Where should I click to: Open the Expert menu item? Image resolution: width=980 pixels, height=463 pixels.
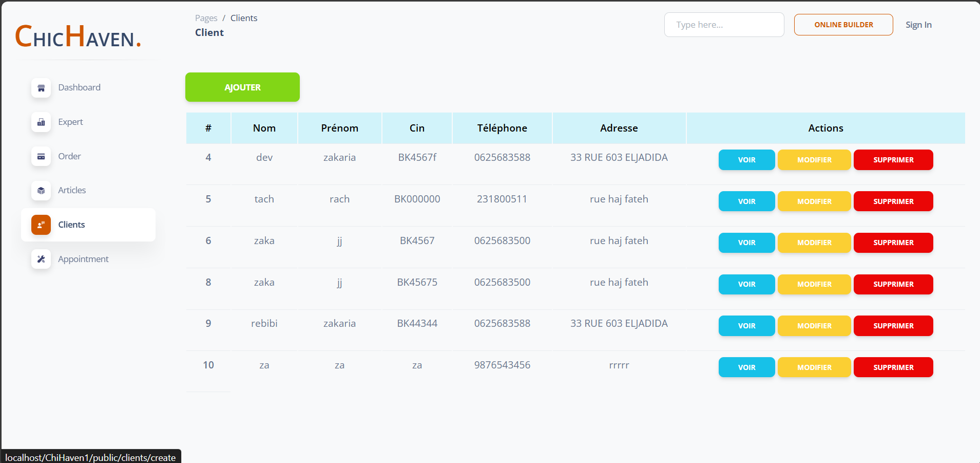(88, 122)
